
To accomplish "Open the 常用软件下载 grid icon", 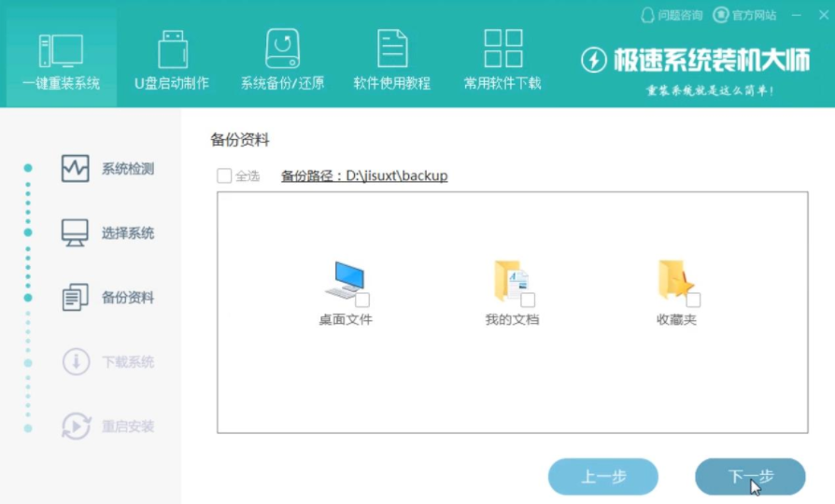I will click(502, 49).
